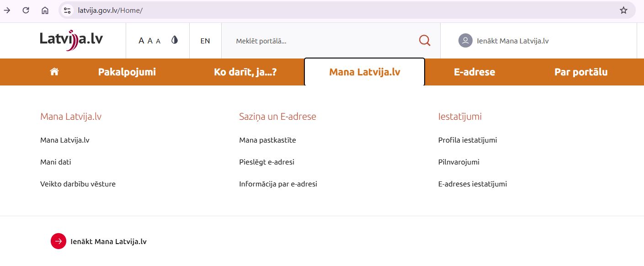
Task: Open Mana pastkastīte link
Action: click(267, 140)
